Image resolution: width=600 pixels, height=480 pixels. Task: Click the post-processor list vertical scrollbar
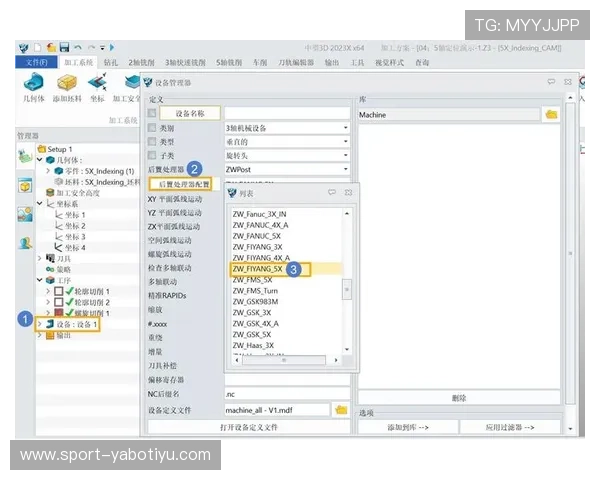pos(347,290)
